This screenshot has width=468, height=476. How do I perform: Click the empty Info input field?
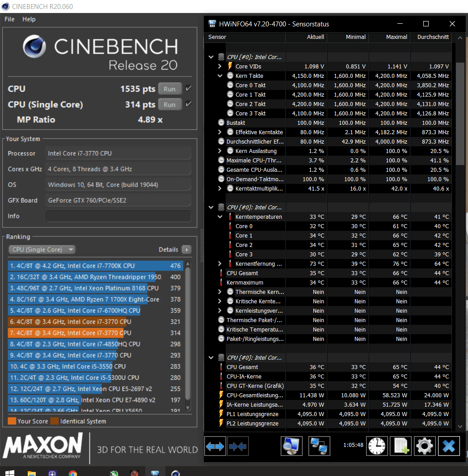(x=118, y=216)
